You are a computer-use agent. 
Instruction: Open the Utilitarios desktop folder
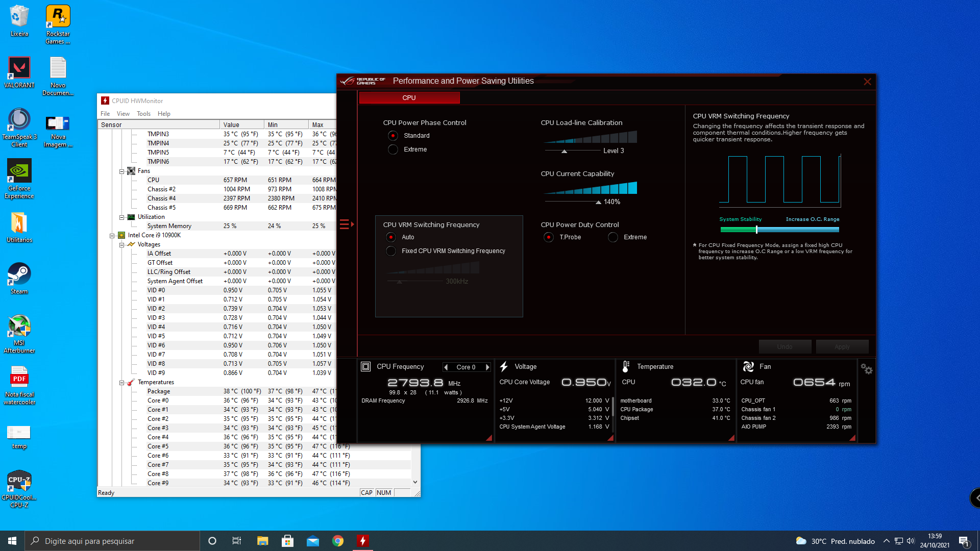(19, 227)
